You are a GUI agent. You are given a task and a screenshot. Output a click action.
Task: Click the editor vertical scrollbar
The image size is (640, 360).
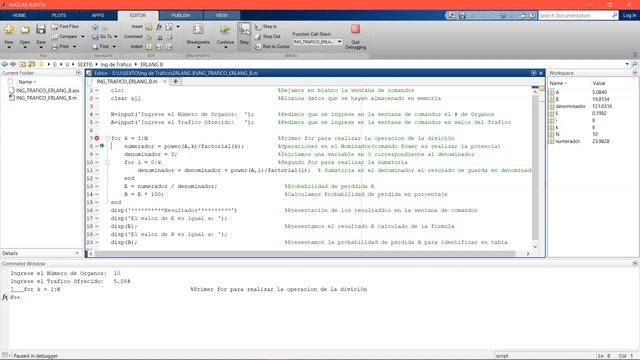(535, 167)
